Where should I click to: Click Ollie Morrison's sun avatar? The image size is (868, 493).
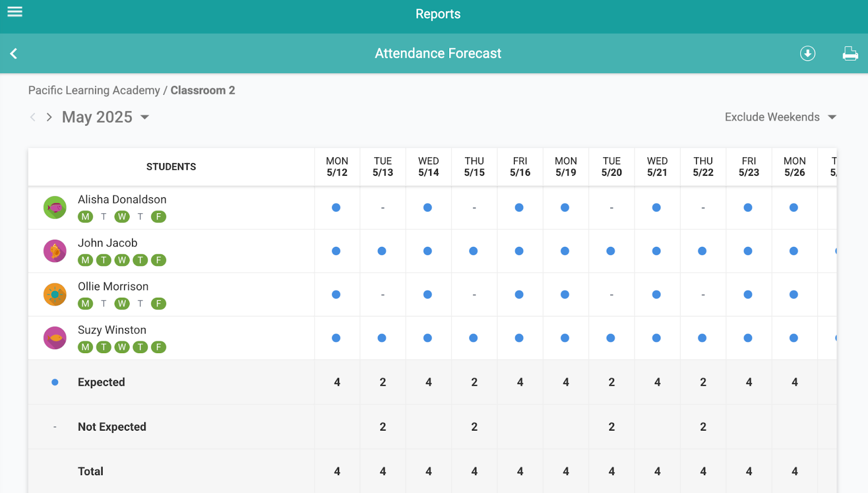click(55, 294)
